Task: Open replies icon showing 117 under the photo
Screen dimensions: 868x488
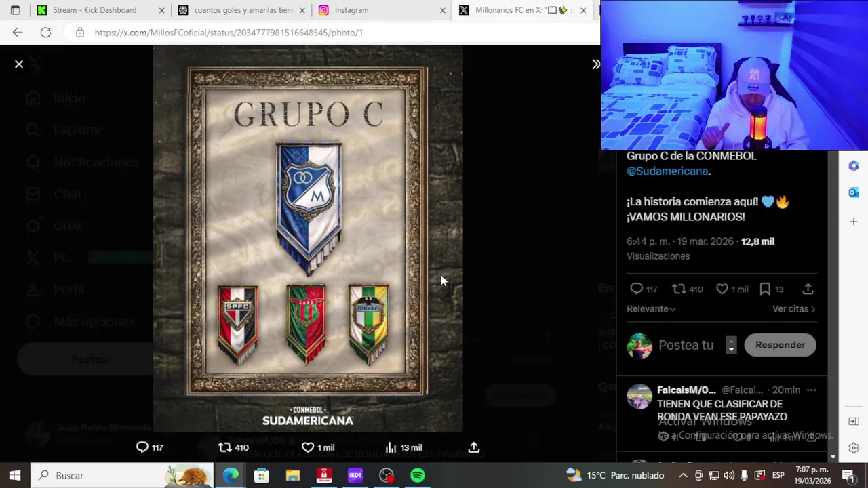Action: (x=149, y=447)
